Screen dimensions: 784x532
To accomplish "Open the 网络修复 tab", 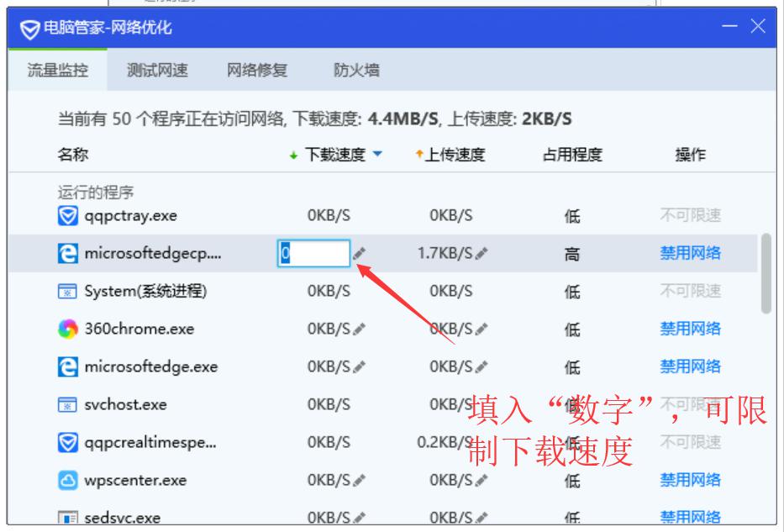I will pyautogui.click(x=257, y=70).
